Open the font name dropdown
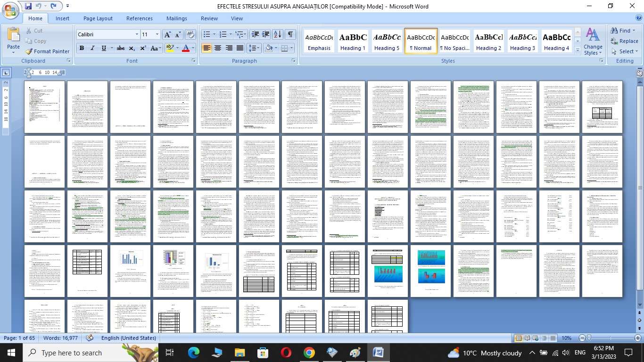The width and height of the screenshot is (644, 362). pyautogui.click(x=137, y=34)
